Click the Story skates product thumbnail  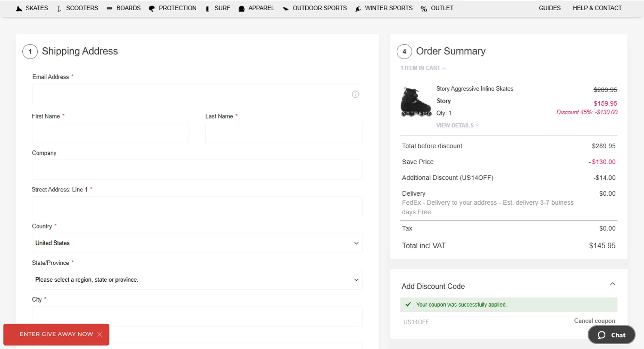coord(416,102)
